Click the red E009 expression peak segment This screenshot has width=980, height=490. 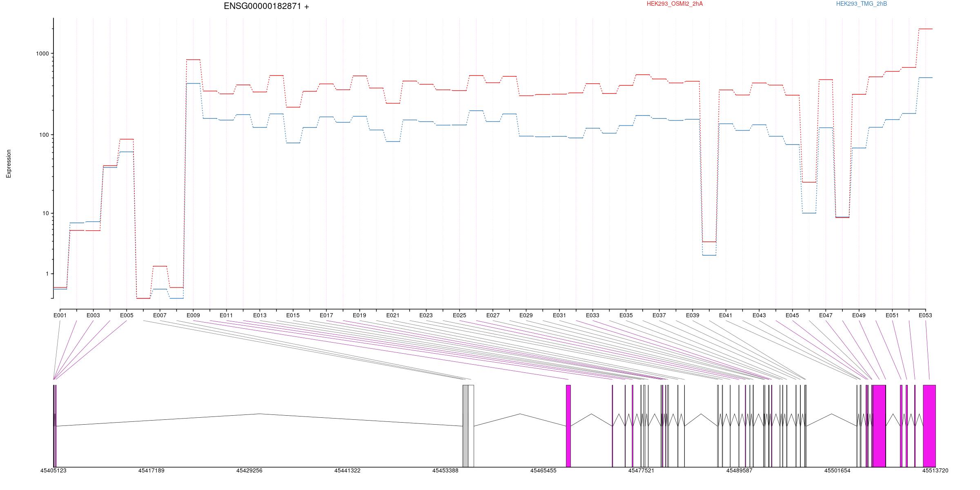tap(193, 60)
